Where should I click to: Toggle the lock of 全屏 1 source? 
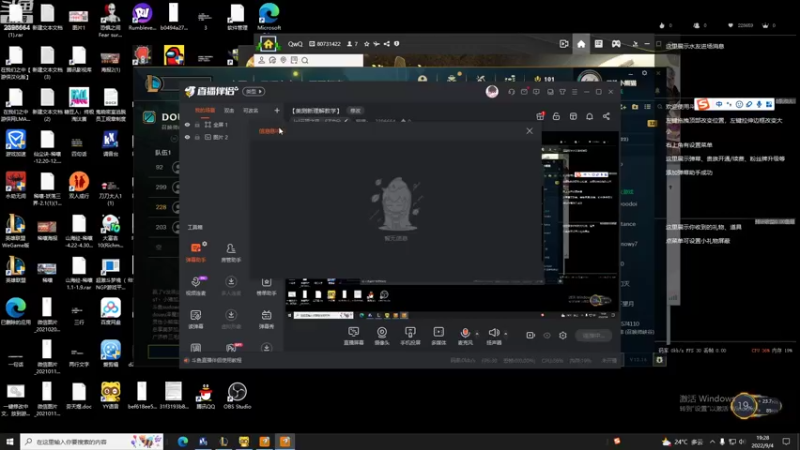pyautogui.click(x=197, y=124)
